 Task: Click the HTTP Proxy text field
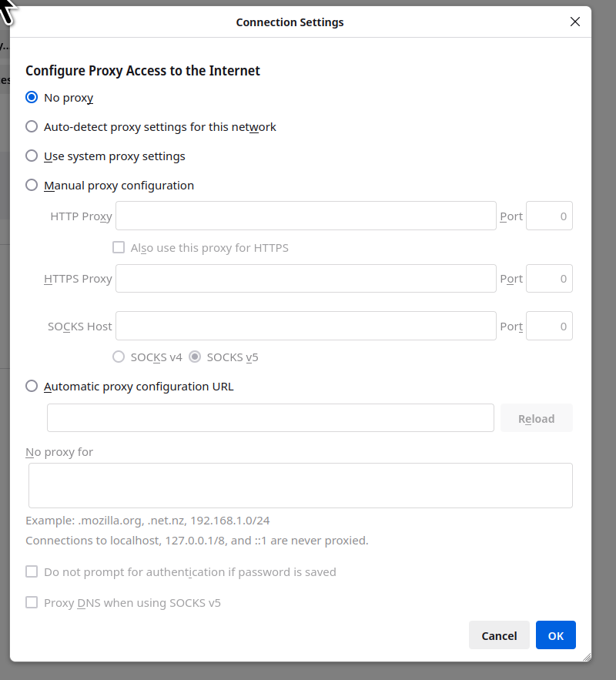(x=305, y=216)
